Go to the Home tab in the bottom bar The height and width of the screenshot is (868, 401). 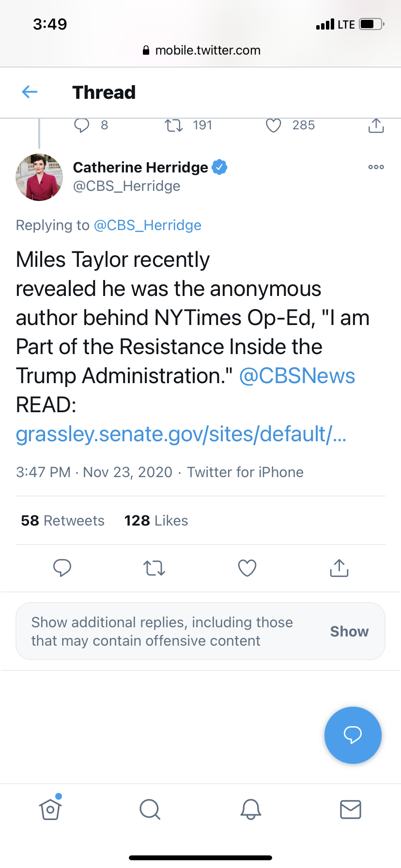(50, 808)
